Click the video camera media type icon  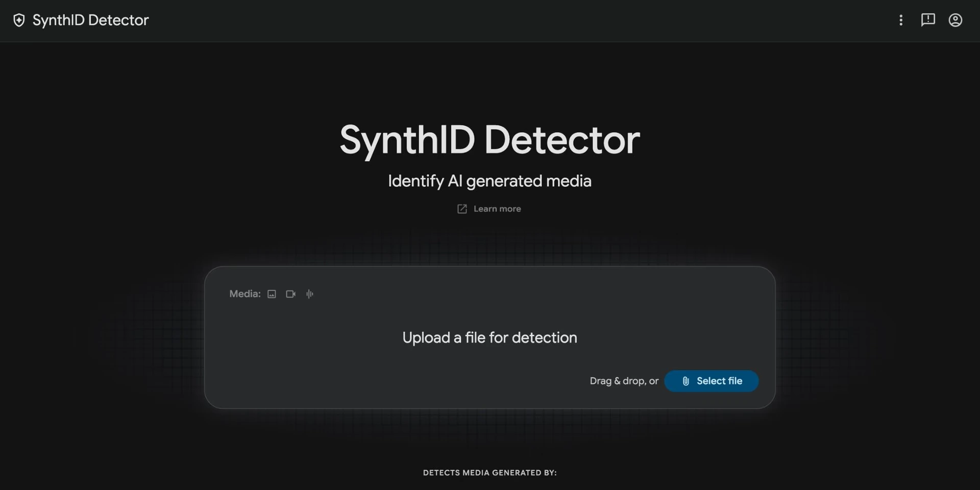coord(291,294)
